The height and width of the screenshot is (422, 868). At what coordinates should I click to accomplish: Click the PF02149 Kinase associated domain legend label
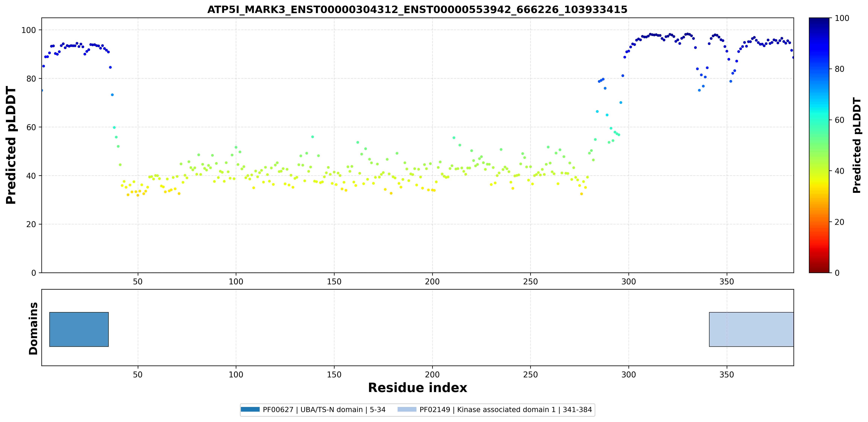(505, 410)
